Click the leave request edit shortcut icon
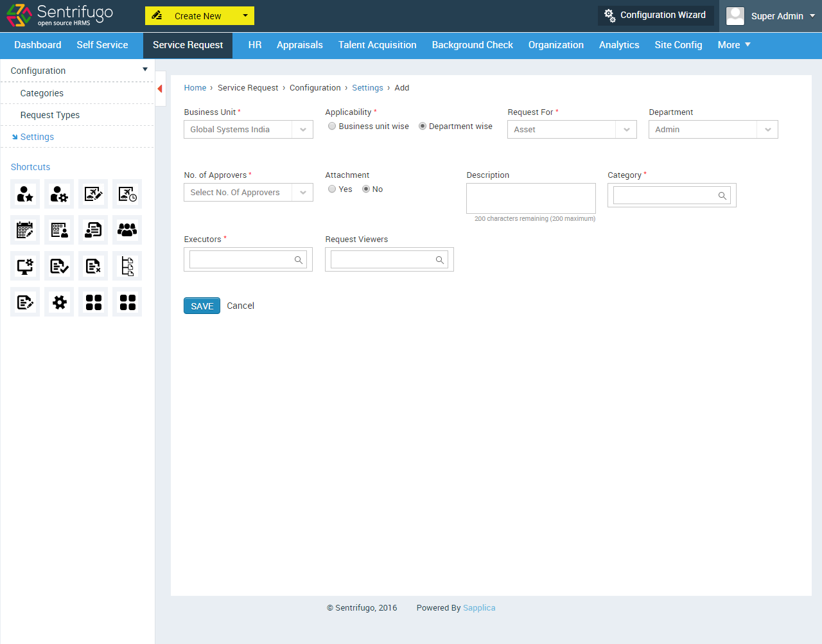Screen dimensions: 822x644 click(x=92, y=193)
